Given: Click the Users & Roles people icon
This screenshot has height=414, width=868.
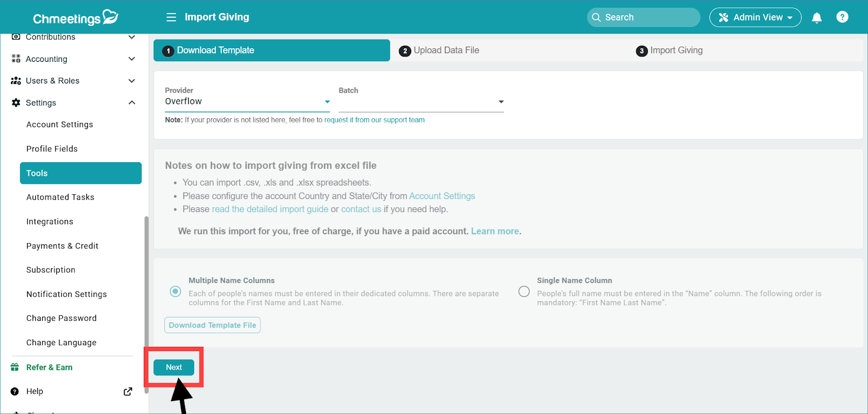Looking at the screenshot, I should point(16,81).
